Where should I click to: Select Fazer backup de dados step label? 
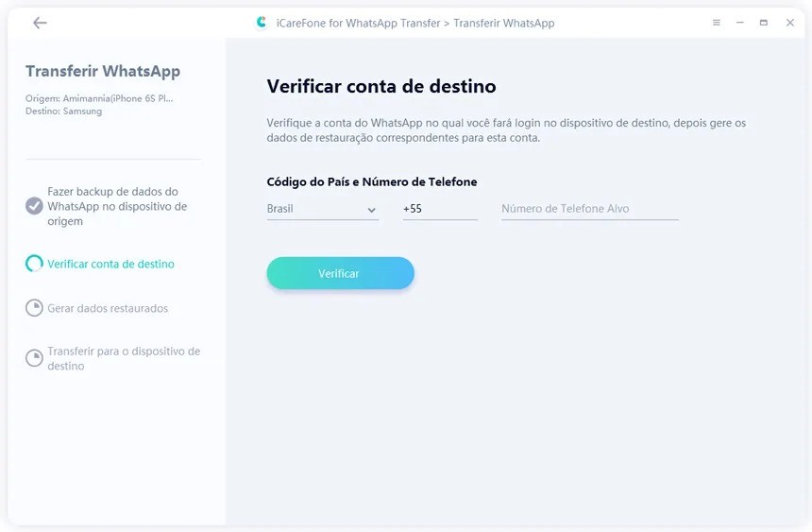pos(117,206)
